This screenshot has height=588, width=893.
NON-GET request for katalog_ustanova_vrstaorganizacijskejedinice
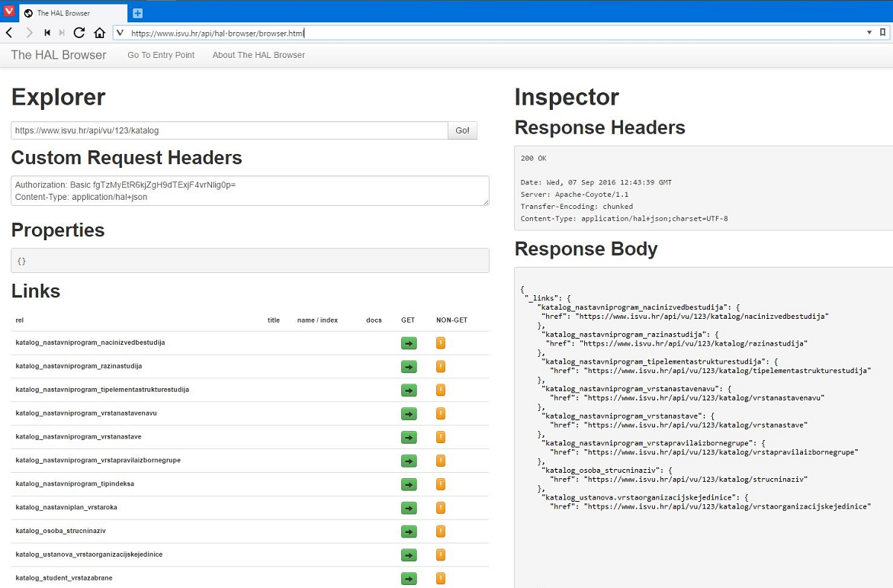(440, 555)
